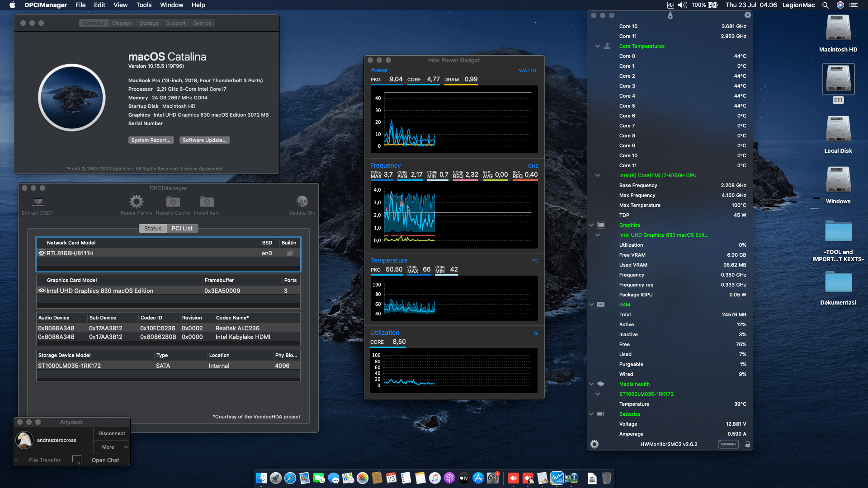Switch to Storage tab in About This Mac

click(x=149, y=23)
